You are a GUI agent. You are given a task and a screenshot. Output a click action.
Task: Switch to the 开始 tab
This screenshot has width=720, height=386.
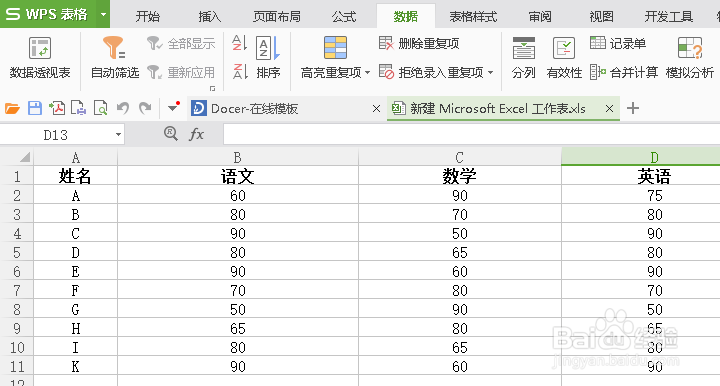[x=148, y=17]
